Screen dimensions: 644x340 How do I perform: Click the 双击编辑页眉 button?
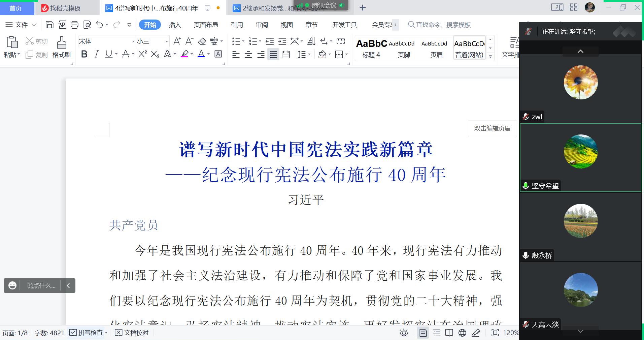click(x=492, y=128)
